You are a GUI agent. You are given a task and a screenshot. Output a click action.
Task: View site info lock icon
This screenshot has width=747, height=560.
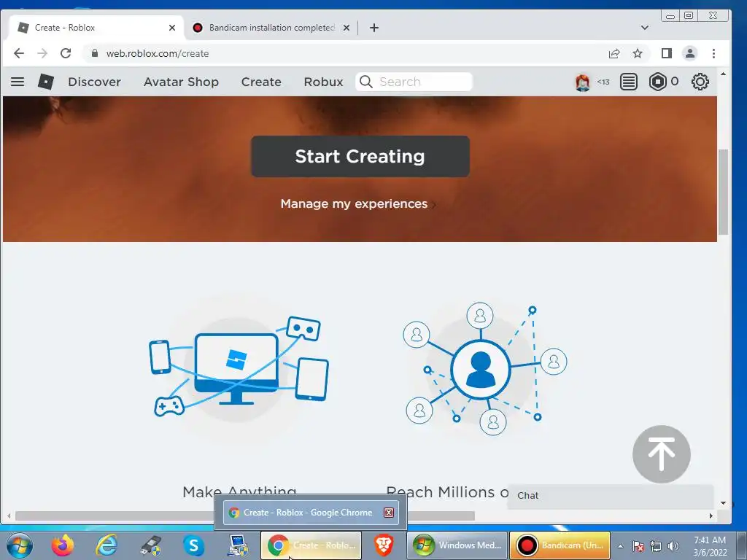point(94,53)
